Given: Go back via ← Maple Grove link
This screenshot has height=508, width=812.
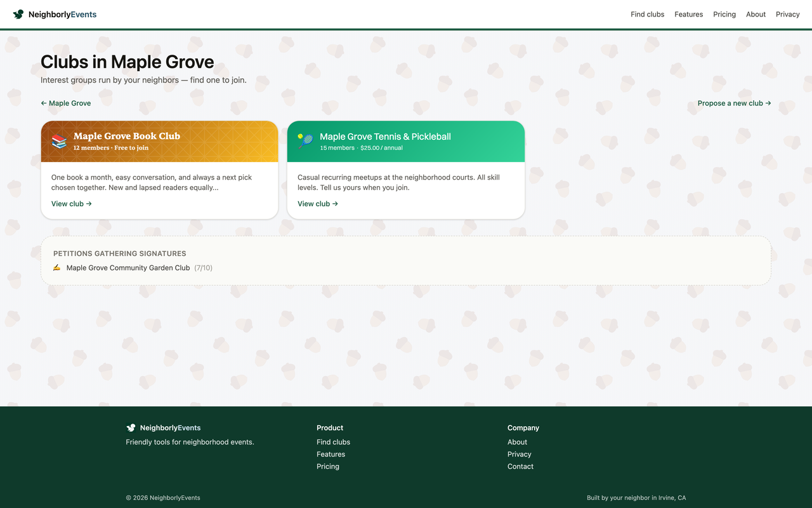Looking at the screenshot, I should tap(66, 103).
